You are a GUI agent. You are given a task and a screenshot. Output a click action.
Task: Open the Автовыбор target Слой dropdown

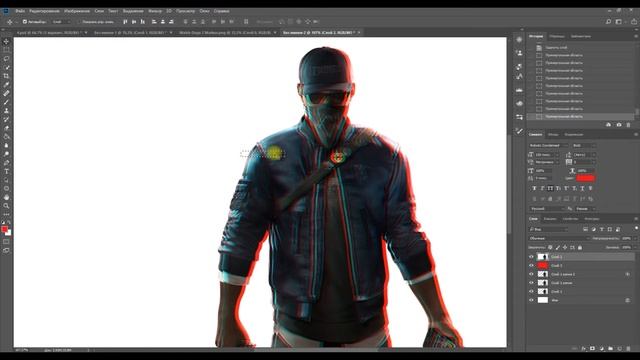(x=61, y=22)
